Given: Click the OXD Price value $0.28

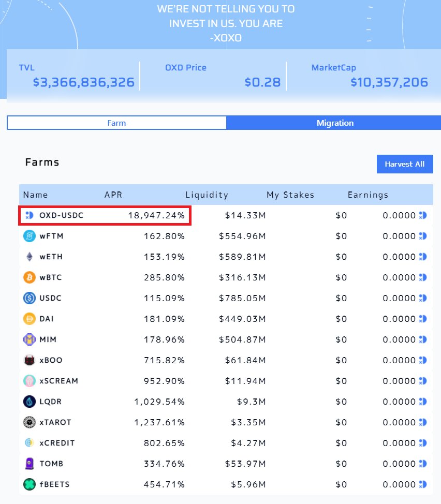Looking at the screenshot, I should [262, 82].
